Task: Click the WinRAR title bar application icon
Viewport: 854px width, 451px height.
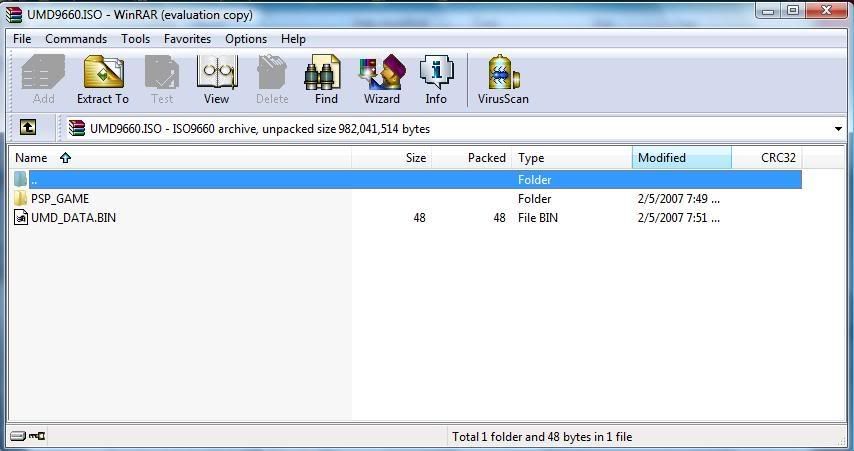Action: pyautogui.click(x=14, y=14)
